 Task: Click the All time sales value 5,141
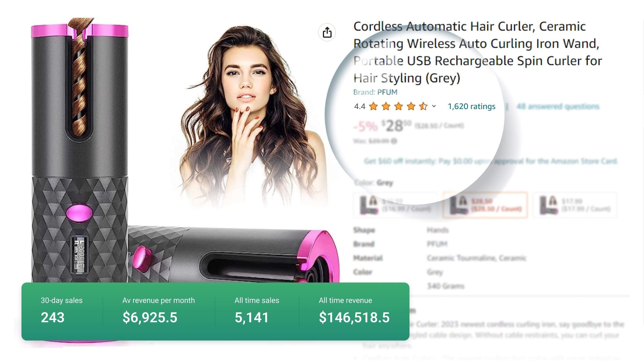coord(251,317)
